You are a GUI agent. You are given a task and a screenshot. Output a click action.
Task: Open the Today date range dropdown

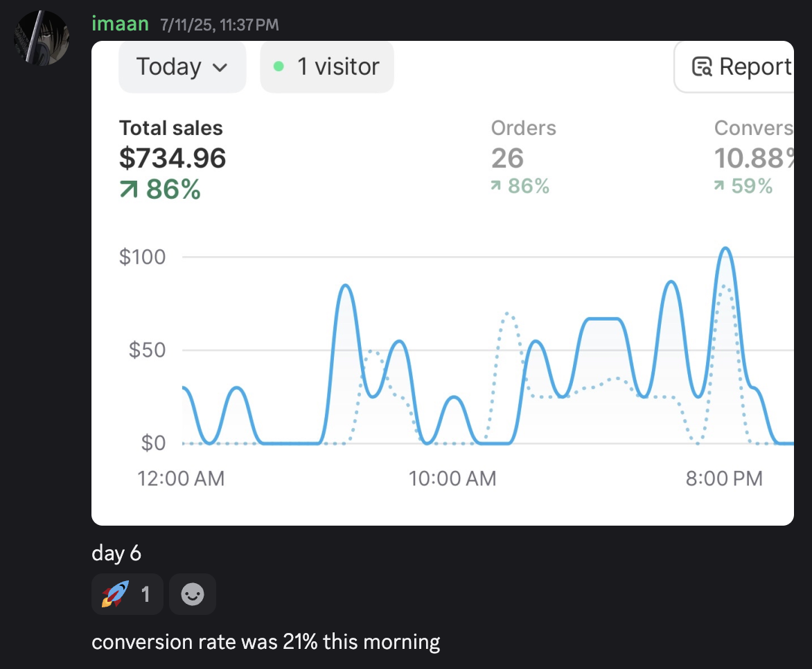tap(182, 66)
